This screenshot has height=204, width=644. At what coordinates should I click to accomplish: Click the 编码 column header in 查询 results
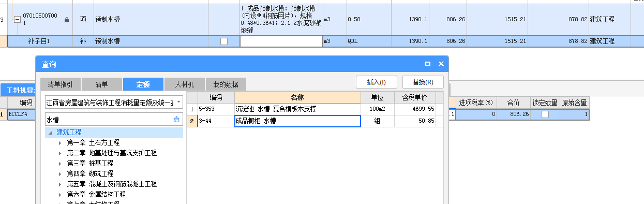(x=216, y=97)
